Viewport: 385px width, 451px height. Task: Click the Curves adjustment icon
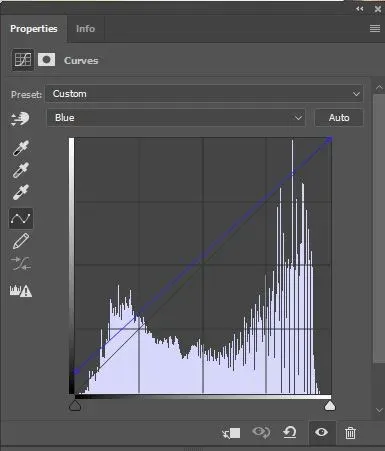23,60
